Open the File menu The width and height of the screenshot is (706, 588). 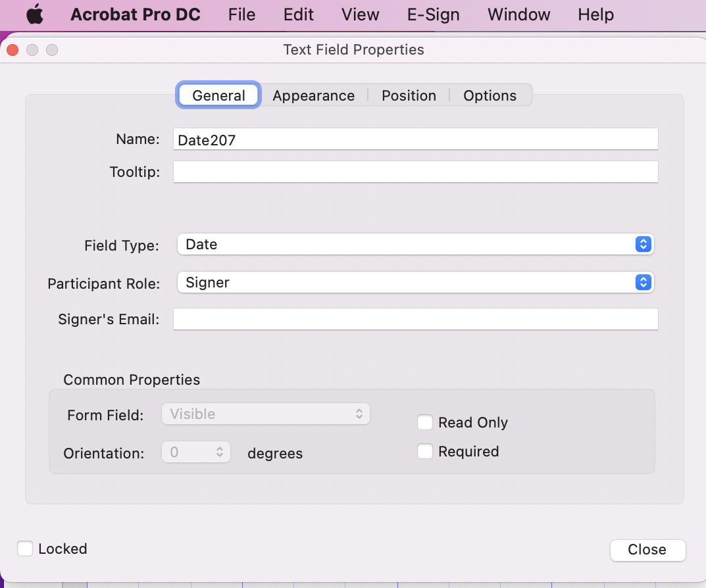tap(241, 14)
